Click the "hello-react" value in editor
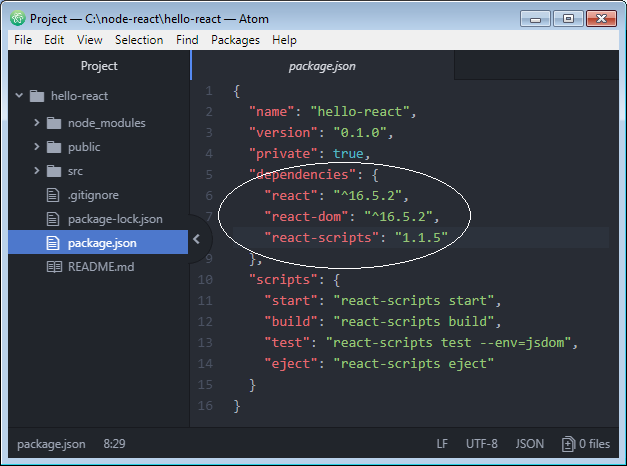The height and width of the screenshot is (466, 627). (x=360, y=112)
